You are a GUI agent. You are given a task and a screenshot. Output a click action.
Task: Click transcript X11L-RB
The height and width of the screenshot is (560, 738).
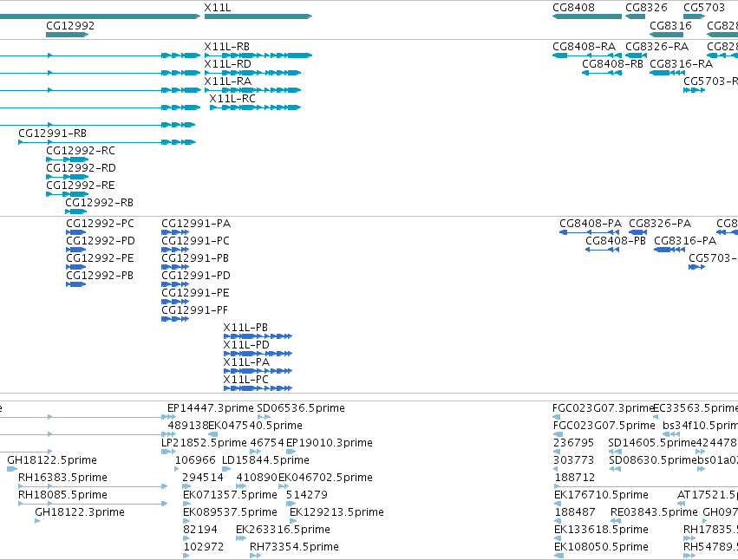(258, 55)
